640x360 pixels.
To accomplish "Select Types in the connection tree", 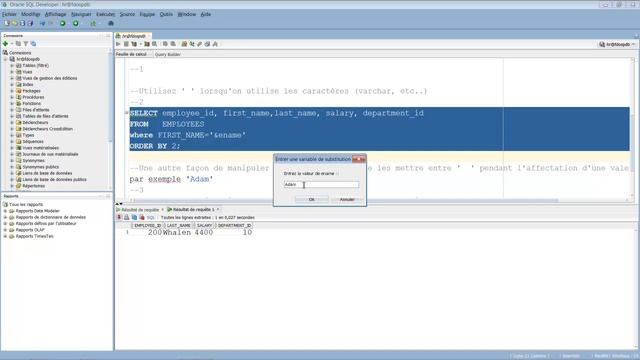I will [28, 135].
